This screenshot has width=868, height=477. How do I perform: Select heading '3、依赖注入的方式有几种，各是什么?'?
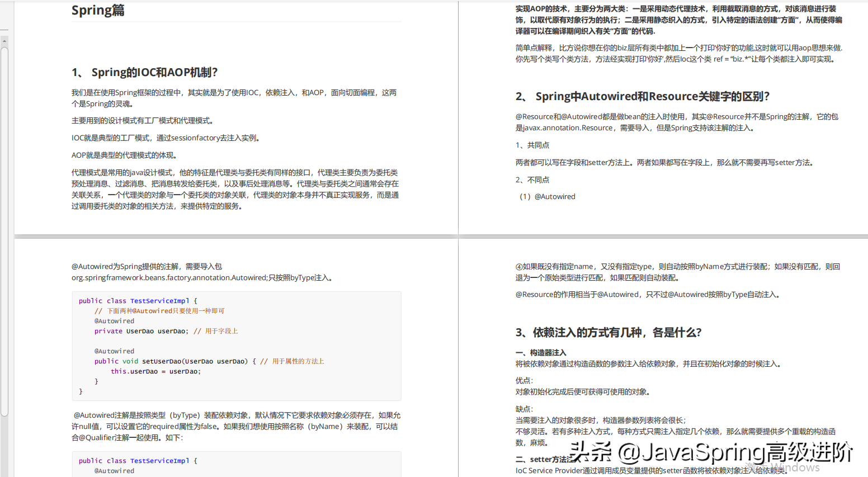pyautogui.click(x=608, y=333)
